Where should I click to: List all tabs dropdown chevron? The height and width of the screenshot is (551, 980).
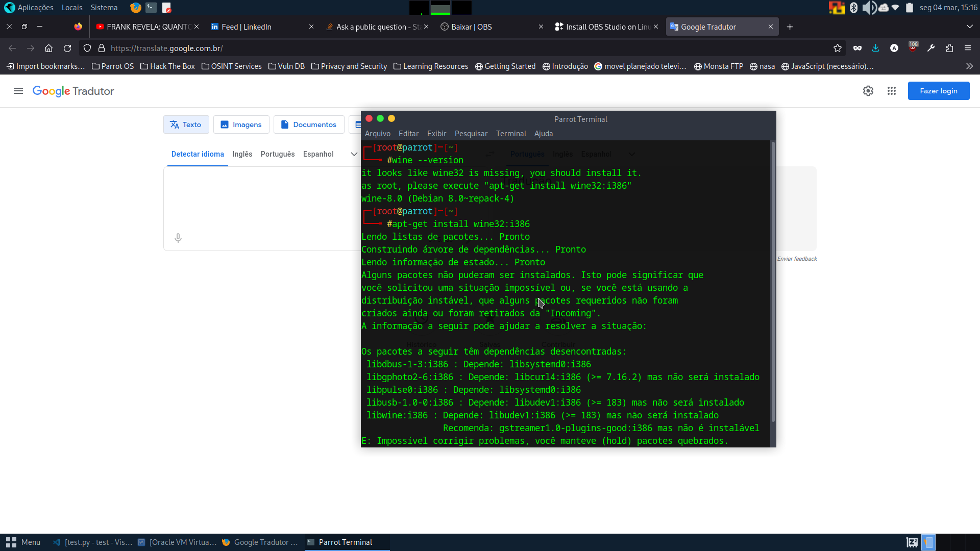(x=969, y=27)
